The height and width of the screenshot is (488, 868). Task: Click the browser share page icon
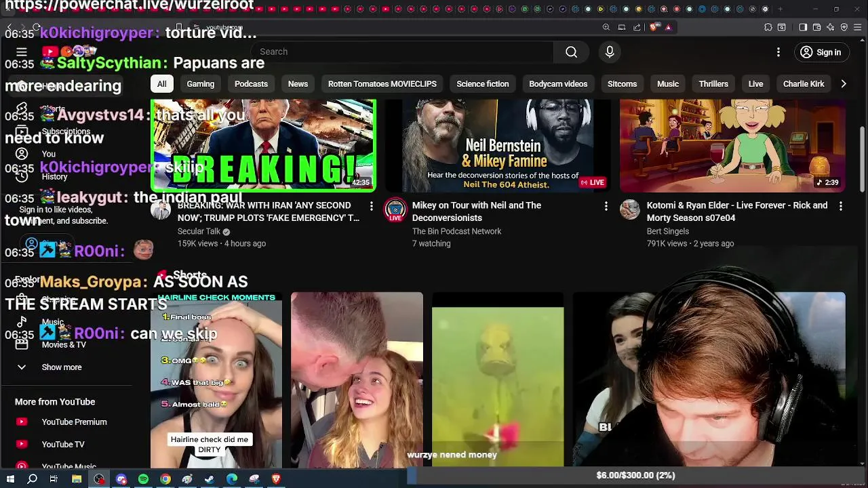pyautogui.click(x=637, y=27)
